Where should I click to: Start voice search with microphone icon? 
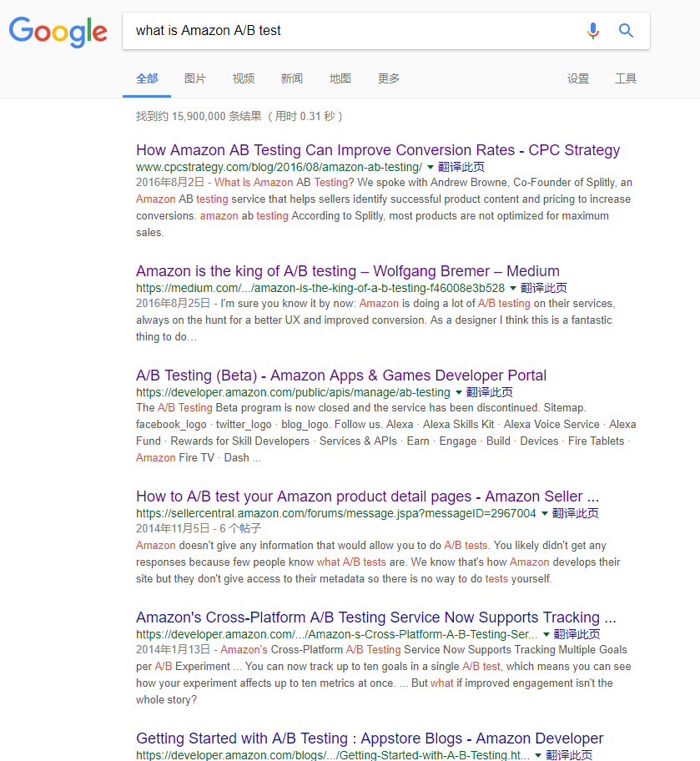(x=592, y=31)
